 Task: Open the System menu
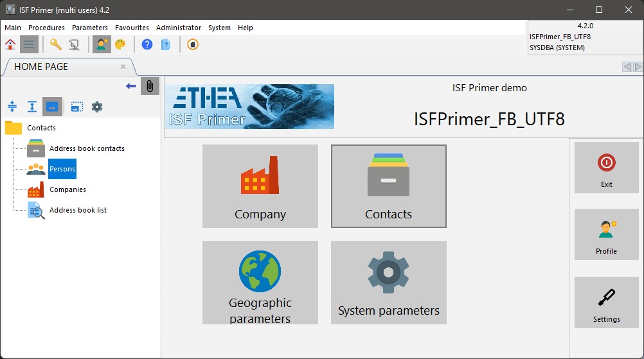219,28
